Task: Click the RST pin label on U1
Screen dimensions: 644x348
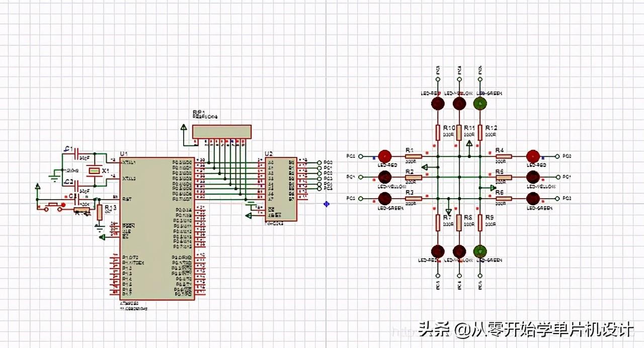Action: [127, 199]
